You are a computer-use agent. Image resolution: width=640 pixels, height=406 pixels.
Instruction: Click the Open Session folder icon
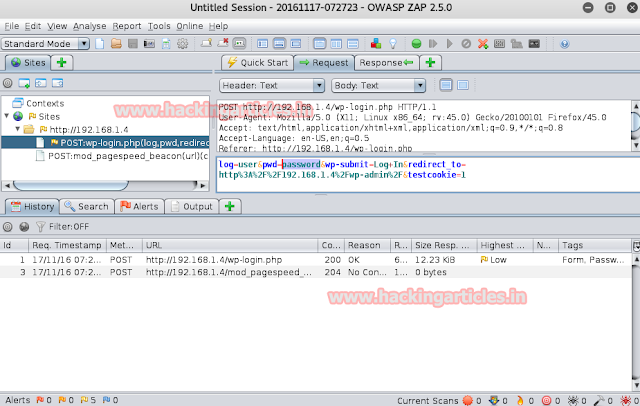tap(116, 44)
